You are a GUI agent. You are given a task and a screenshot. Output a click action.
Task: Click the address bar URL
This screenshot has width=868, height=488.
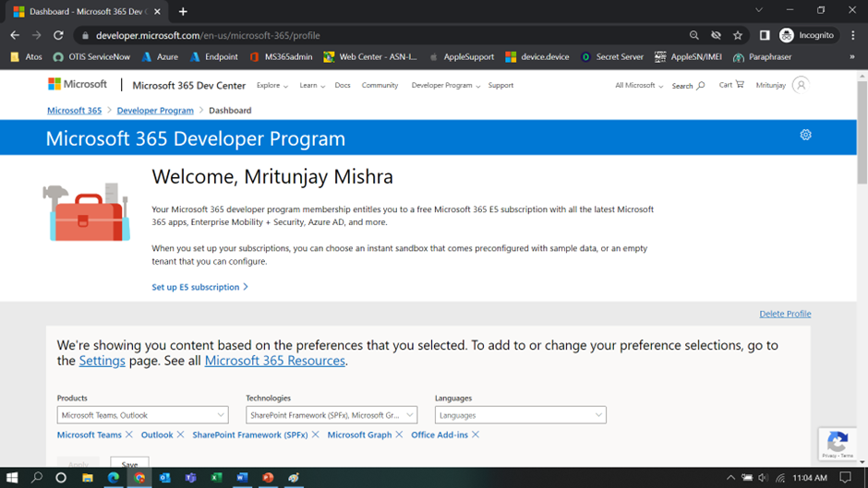click(x=208, y=35)
